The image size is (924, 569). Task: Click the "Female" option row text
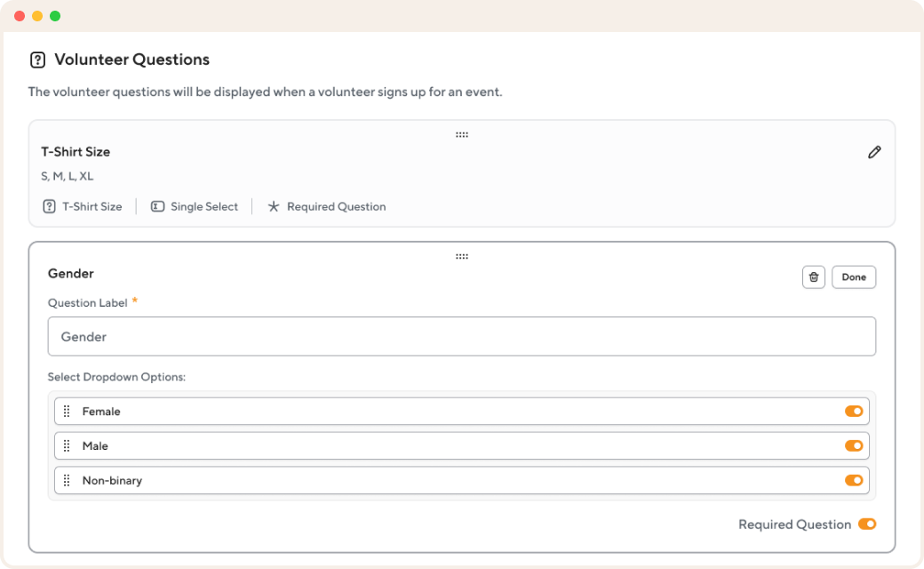[x=101, y=412]
